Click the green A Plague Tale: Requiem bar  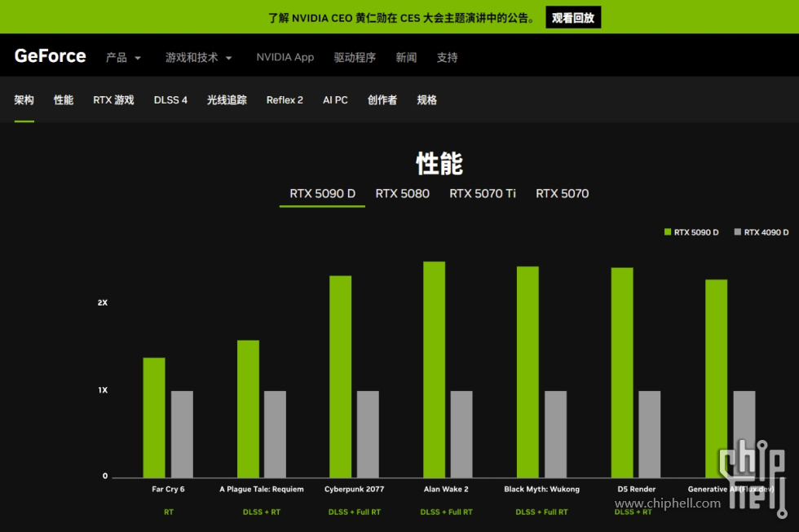[x=248, y=409]
